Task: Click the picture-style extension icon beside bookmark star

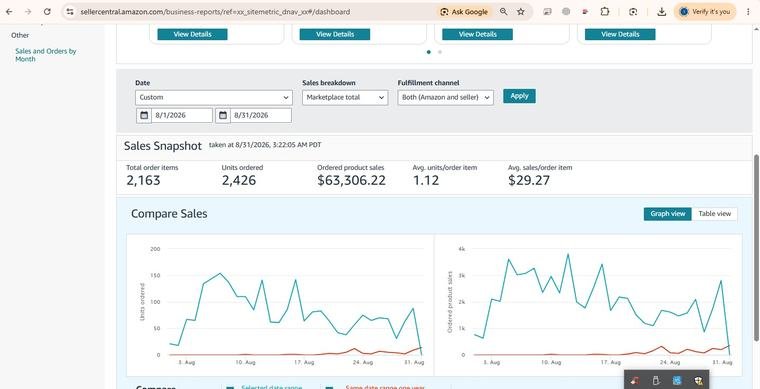Action: coord(547,12)
